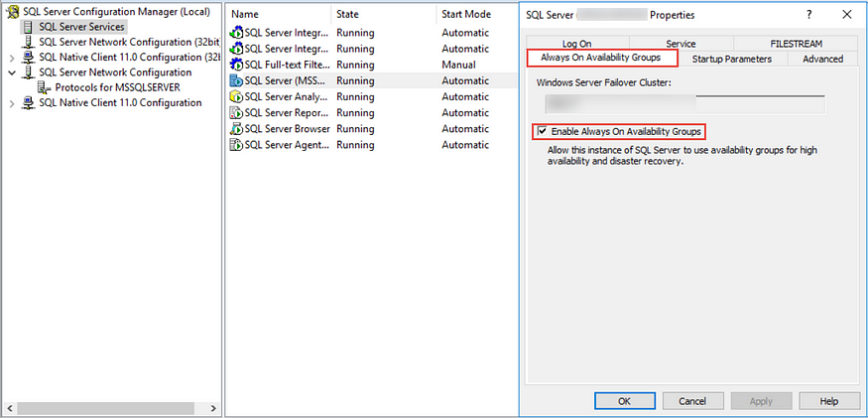Click the Apply button
This screenshot has height=418, width=868.
pos(761,401)
